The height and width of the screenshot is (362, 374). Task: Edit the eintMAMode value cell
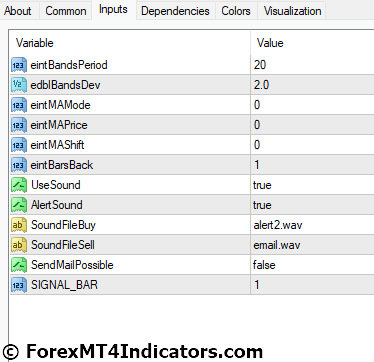coord(312,105)
